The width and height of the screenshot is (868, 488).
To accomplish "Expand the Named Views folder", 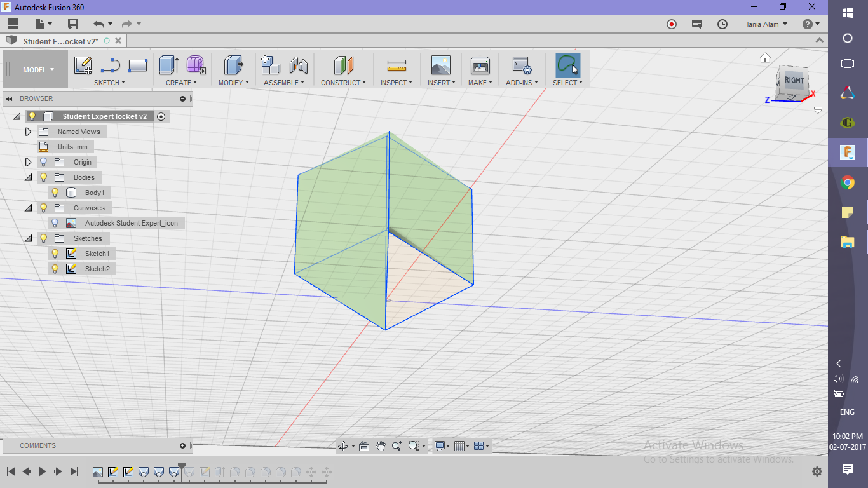I will pyautogui.click(x=28, y=132).
